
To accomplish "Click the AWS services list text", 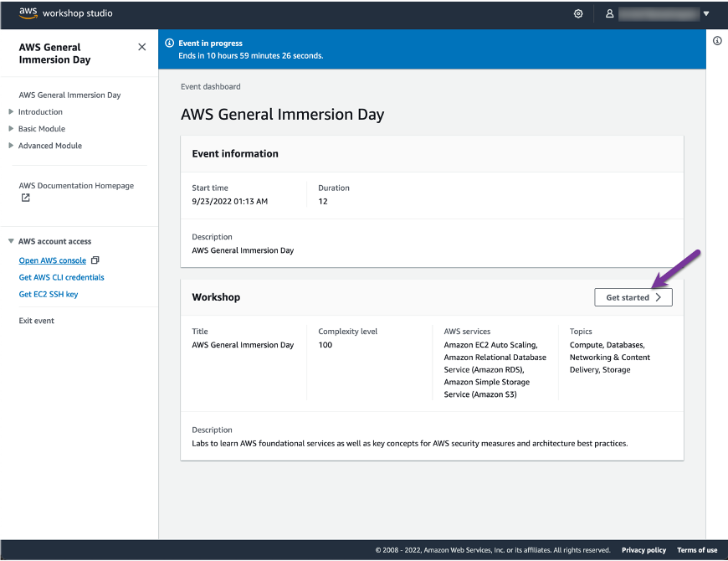I will tap(495, 369).
